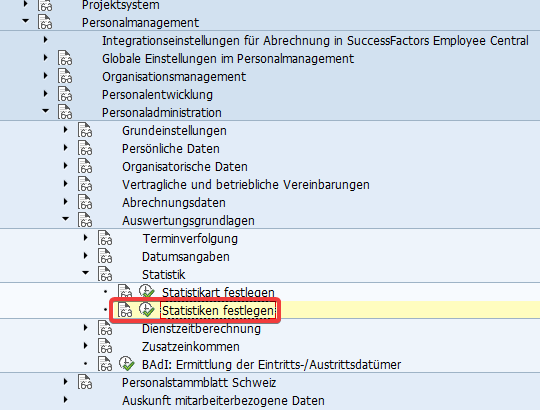The image size is (540, 410).
Task: Select the Statistik label
Action: 164,274
